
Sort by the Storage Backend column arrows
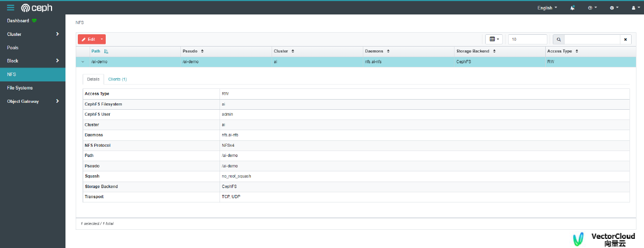click(x=494, y=51)
